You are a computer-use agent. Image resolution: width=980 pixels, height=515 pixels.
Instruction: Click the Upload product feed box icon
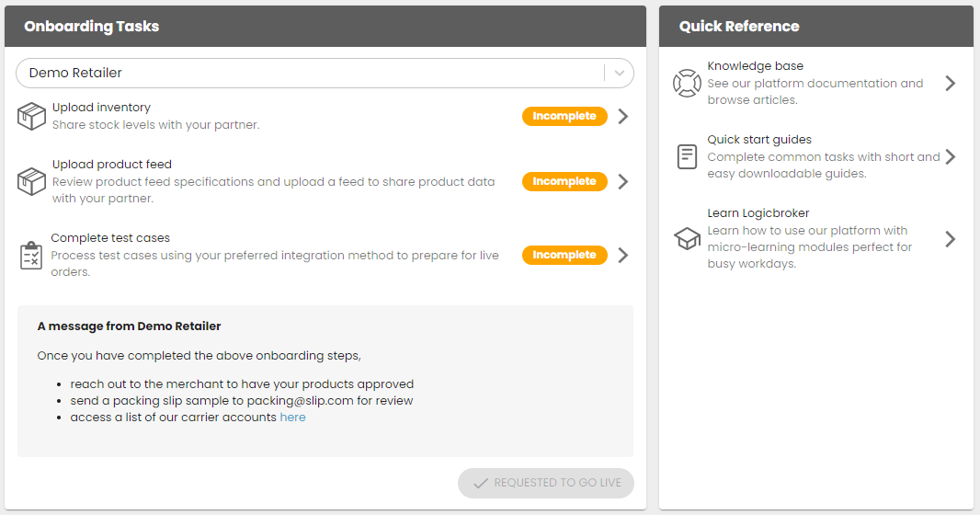point(31,181)
